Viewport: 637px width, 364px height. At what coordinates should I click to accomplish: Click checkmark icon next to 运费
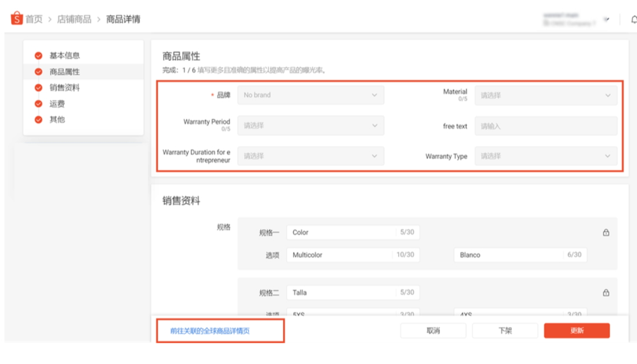39,104
